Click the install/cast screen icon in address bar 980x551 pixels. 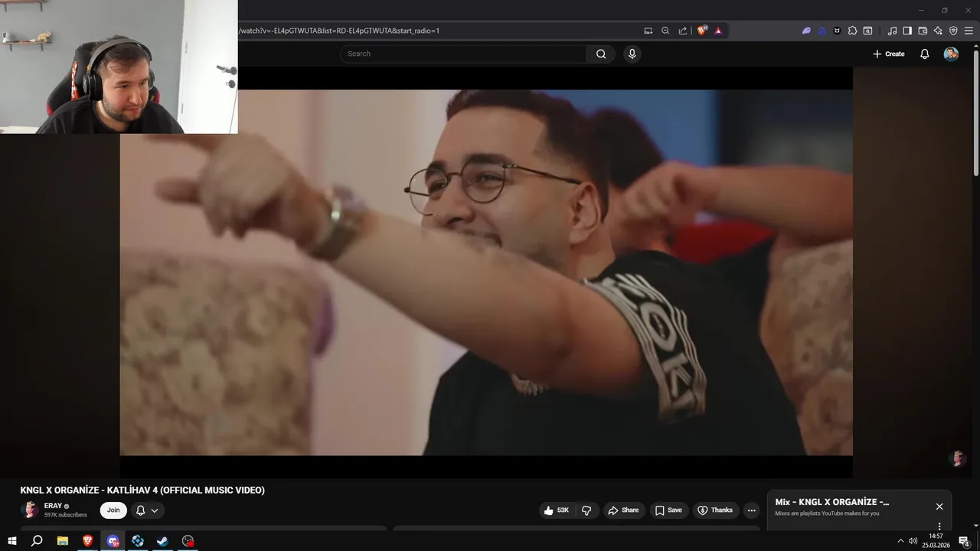coord(648,31)
